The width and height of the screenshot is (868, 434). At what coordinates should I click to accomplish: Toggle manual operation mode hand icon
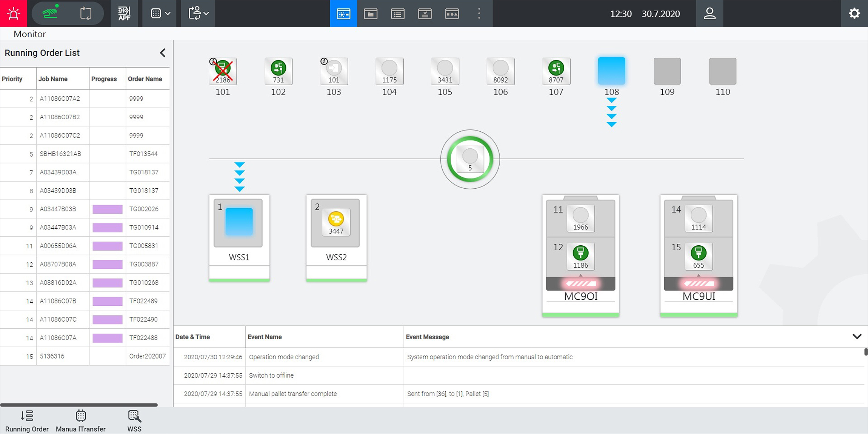pos(50,13)
